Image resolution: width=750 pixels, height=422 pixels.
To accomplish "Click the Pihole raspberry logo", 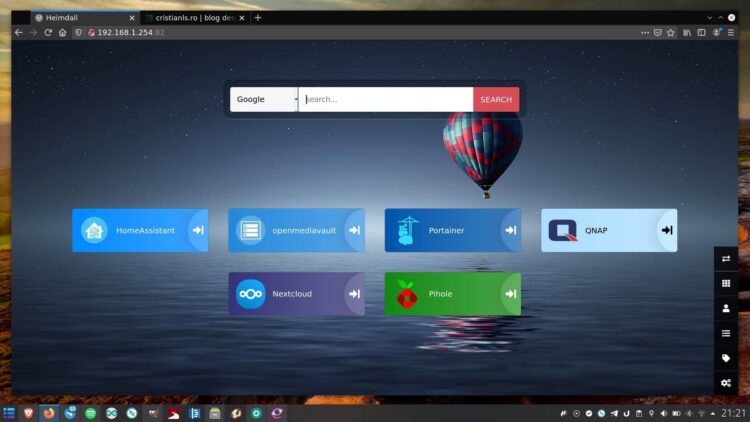I will pyautogui.click(x=407, y=294).
